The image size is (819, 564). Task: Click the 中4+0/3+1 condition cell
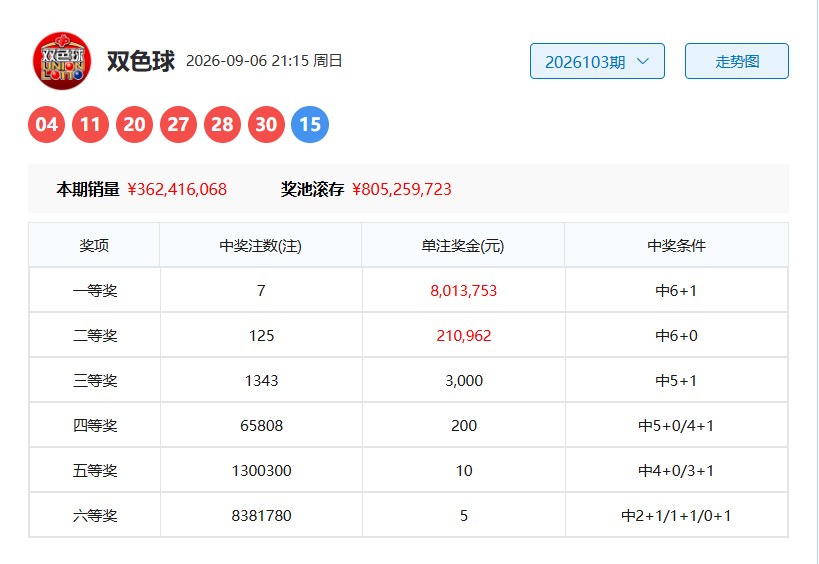676,470
